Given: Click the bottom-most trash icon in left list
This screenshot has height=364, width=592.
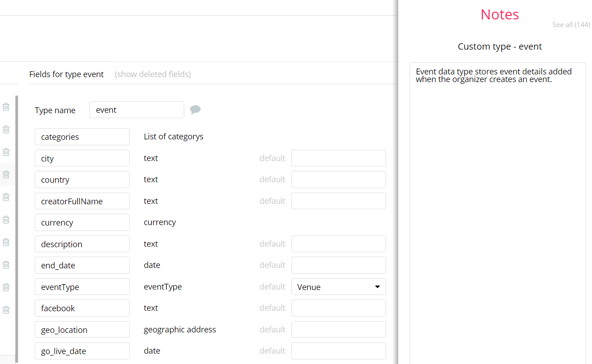Looking at the screenshot, I should tap(6, 310).
